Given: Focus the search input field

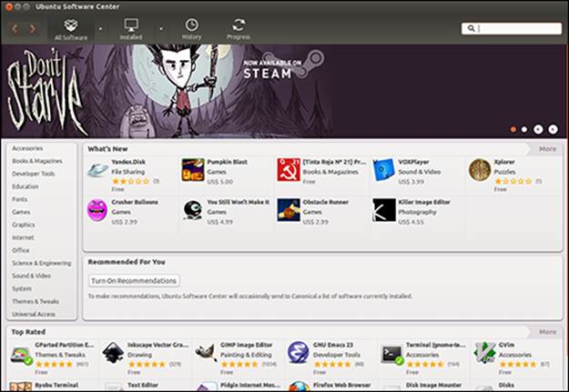Looking at the screenshot, I should pyautogui.click(x=512, y=28).
